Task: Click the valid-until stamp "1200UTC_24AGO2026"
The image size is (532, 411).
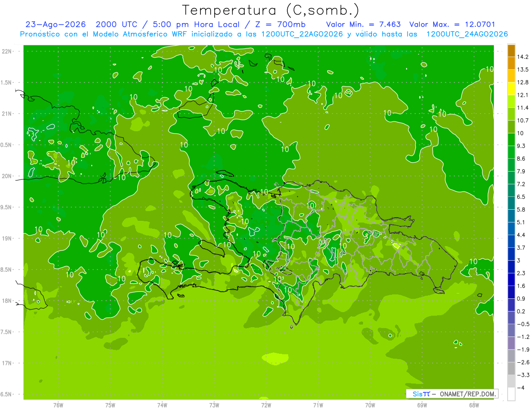Action: coord(466,34)
